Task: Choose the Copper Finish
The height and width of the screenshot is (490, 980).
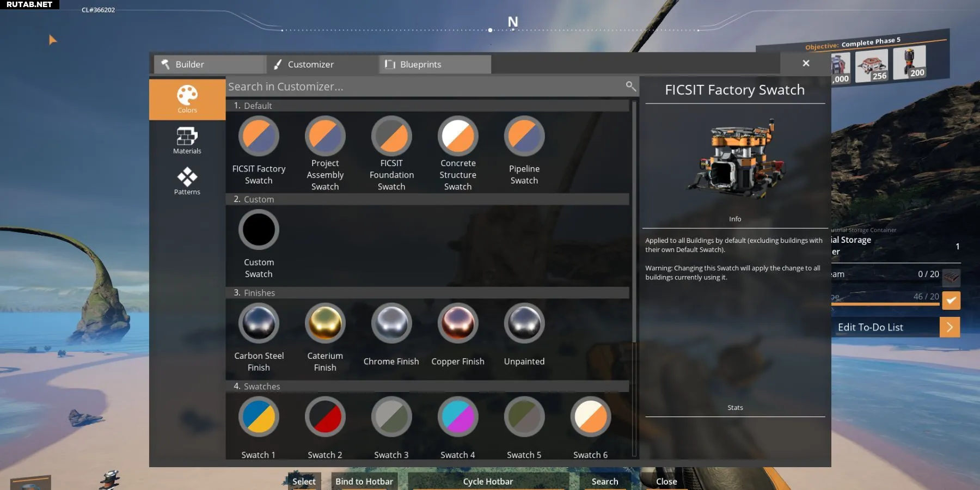Action: pyautogui.click(x=458, y=323)
